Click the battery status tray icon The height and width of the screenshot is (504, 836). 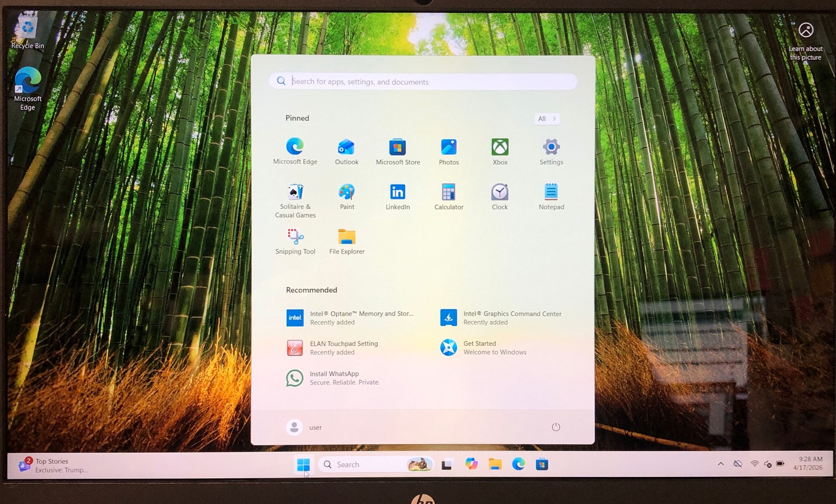point(780,464)
